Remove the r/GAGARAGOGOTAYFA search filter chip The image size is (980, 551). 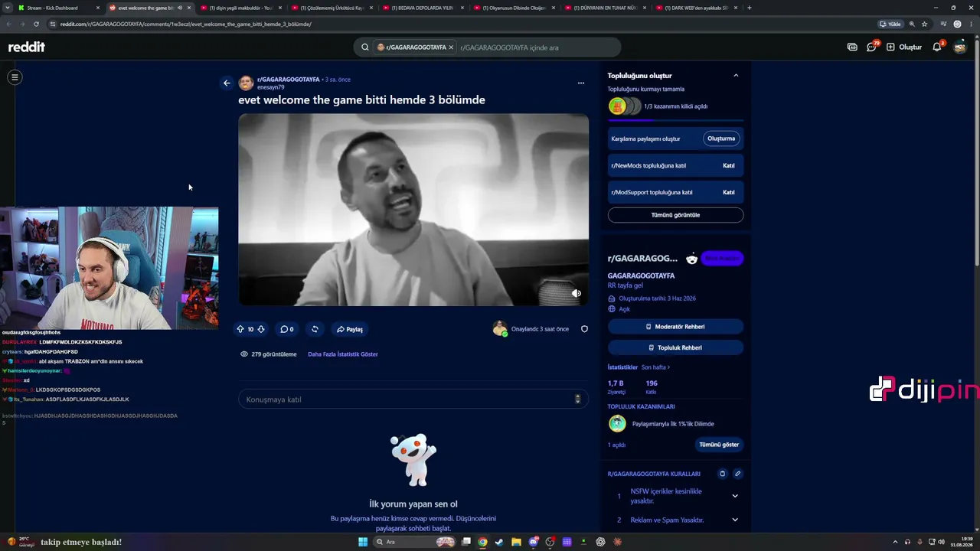[451, 47]
